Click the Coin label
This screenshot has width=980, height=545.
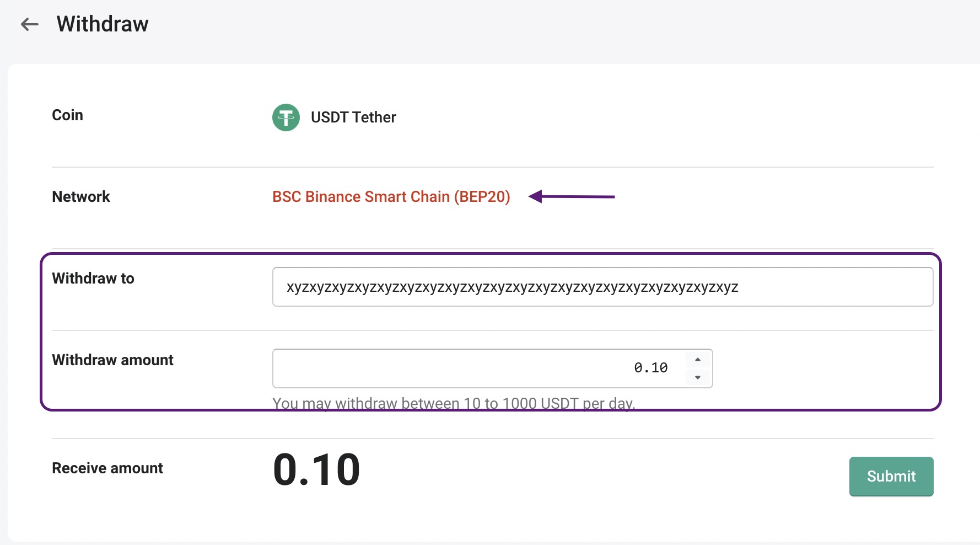(x=67, y=115)
